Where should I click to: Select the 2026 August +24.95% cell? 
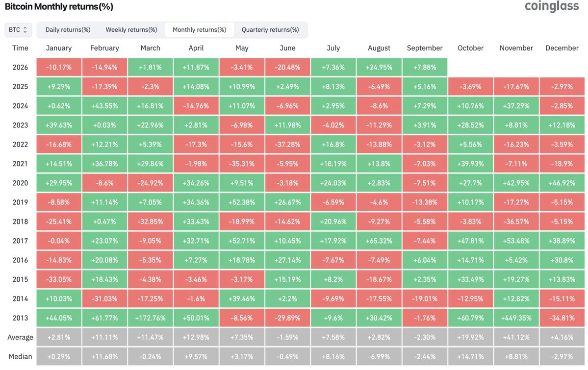tap(379, 67)
